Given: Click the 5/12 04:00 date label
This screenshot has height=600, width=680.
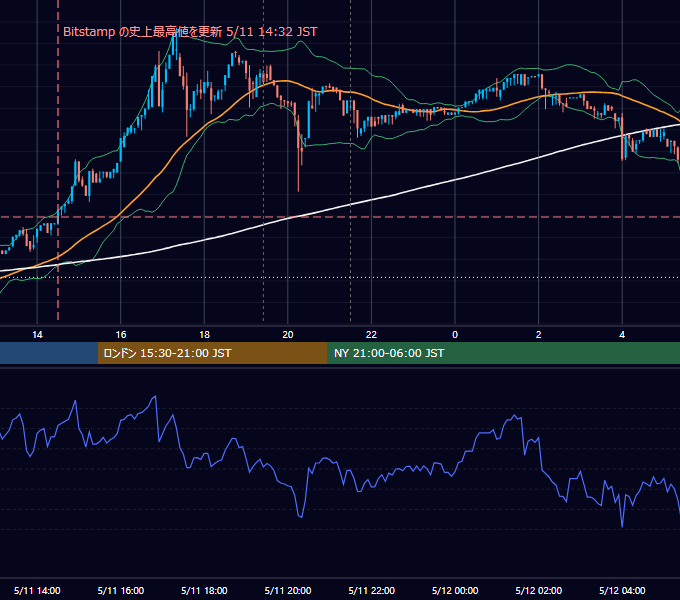Looking at the screenshot, I should coord(622,590).
